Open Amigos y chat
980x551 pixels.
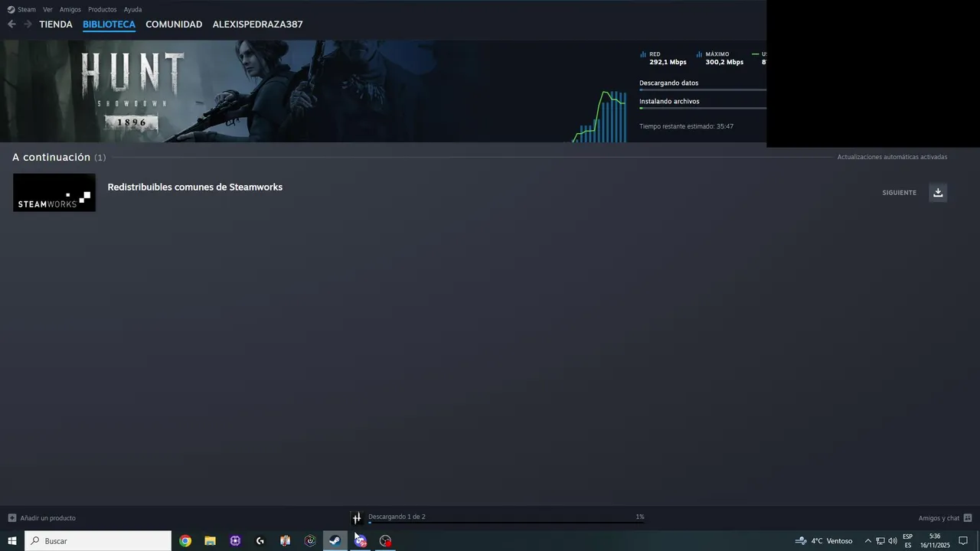pyautogui.click(x=939, y=518)
